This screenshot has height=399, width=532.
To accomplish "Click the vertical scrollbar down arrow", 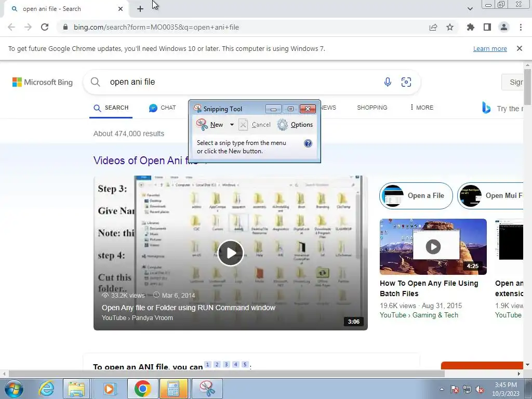I will [527, 365].
